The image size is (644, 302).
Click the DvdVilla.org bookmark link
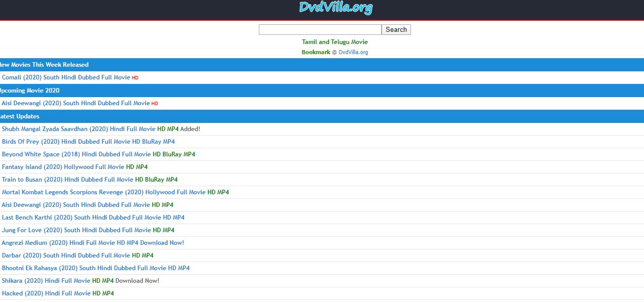[353, 52]
